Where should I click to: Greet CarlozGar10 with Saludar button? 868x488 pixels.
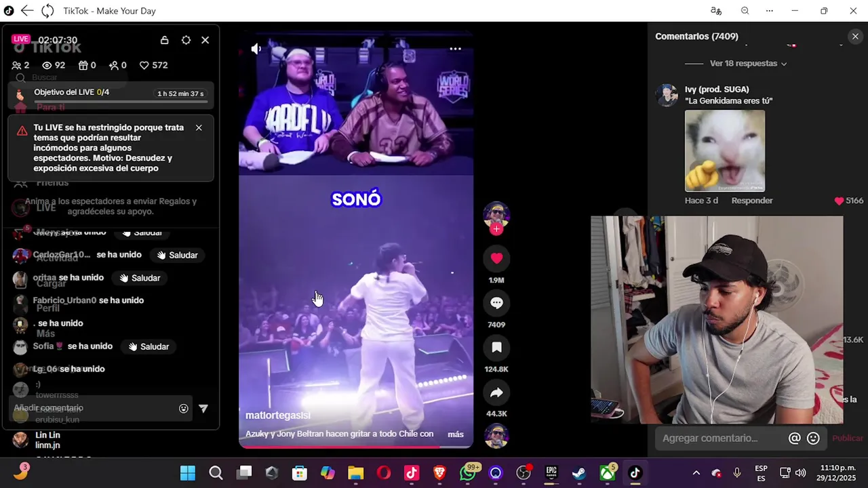tap(178, 256)
